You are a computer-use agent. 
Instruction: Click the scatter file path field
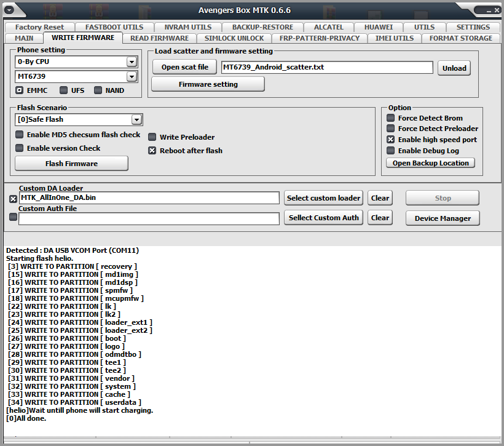point(327,67)
